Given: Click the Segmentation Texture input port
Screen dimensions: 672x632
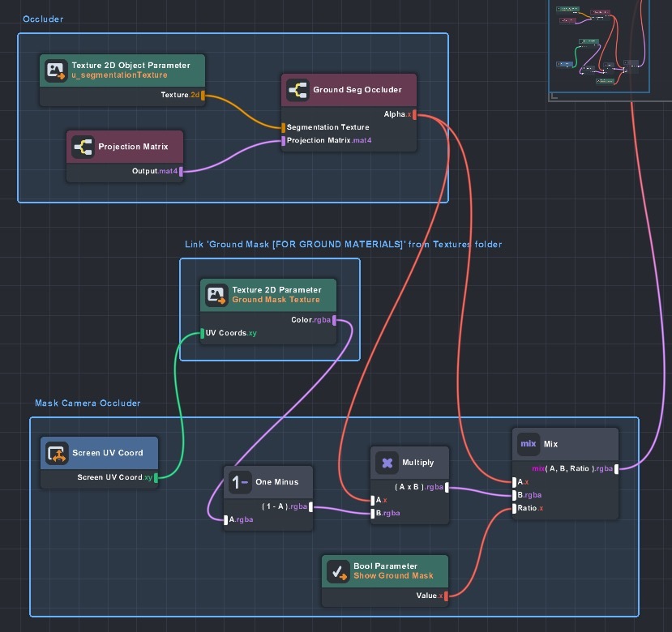Looking at the screenshot, I should 284,127.
